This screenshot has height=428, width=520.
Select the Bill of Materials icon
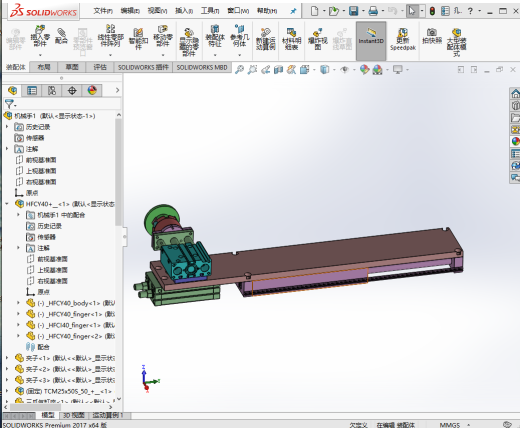click(291, 38)
